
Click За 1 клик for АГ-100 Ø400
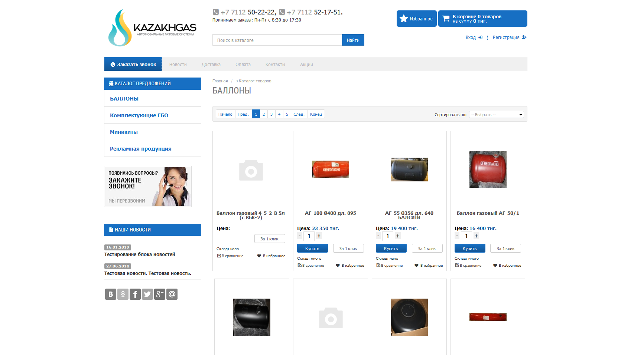click(348, 249)
